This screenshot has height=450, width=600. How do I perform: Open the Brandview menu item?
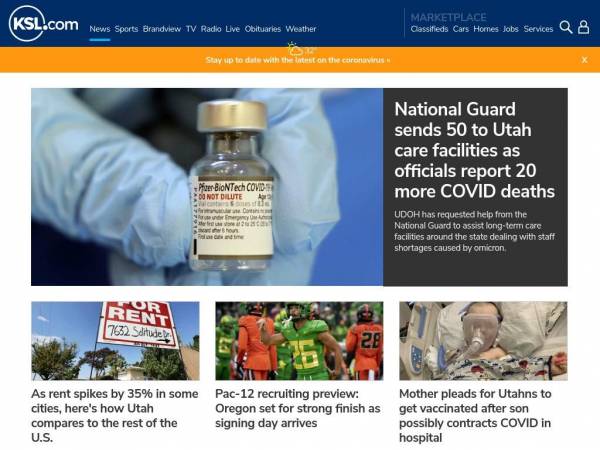tap(162, 29)
